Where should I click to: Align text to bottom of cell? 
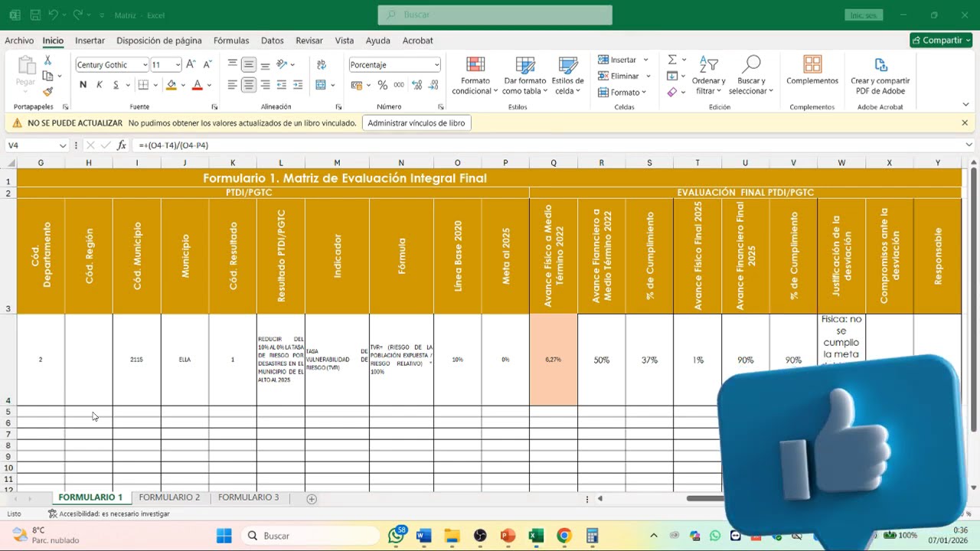(265, 65)
